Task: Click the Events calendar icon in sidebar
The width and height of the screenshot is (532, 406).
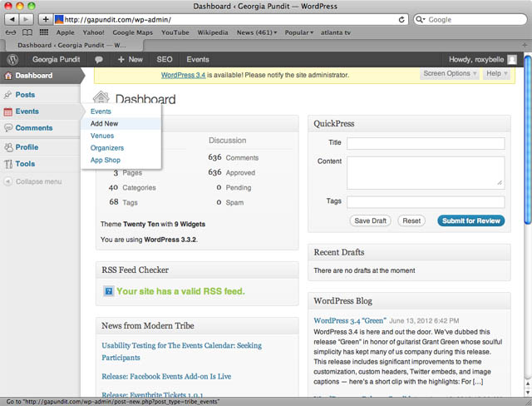Action: point(8,111)
